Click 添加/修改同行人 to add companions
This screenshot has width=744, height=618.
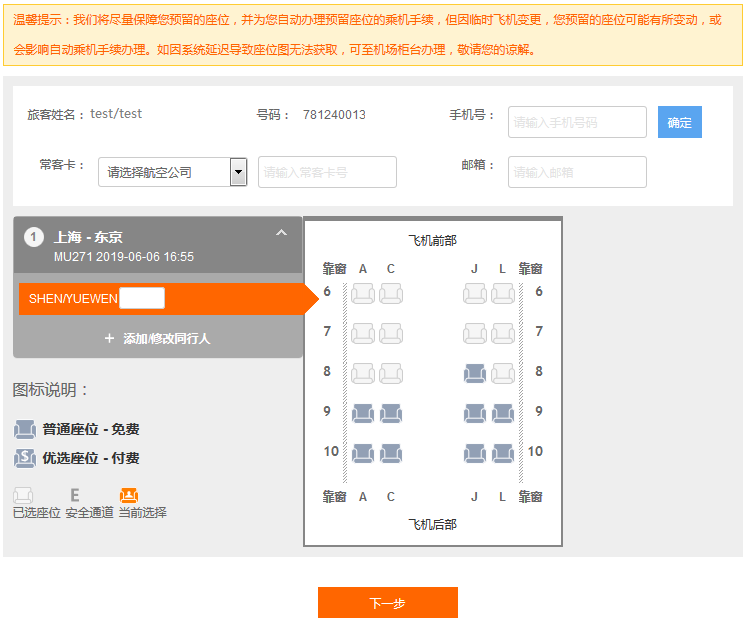point(157,339)
